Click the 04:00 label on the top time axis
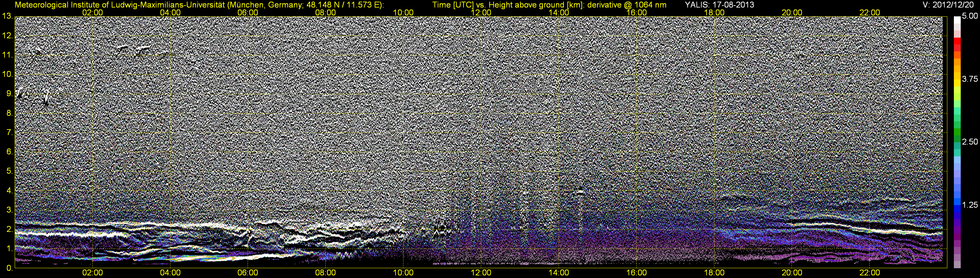 click(170, 12)
